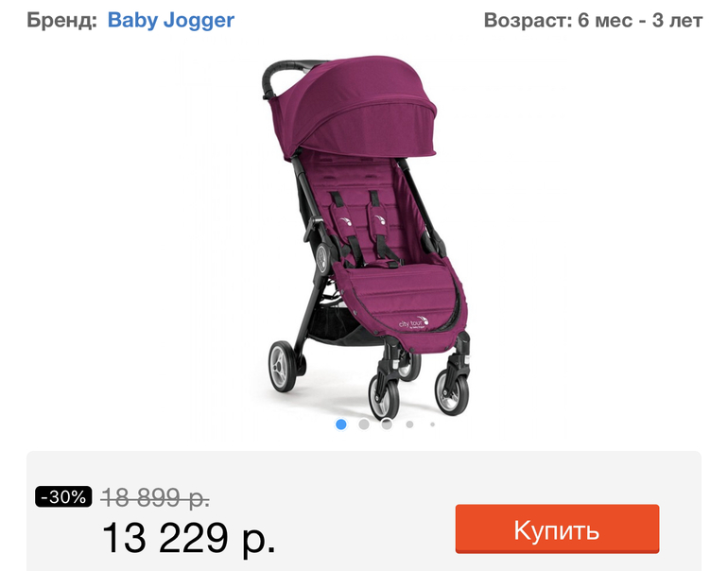Click the fold hinge joint on the stroller frame

pyautogui.click(x=321, y=257)
